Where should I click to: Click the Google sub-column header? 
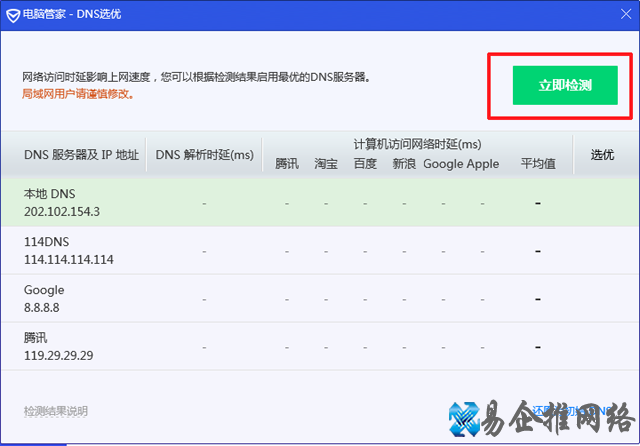(443, 164)
